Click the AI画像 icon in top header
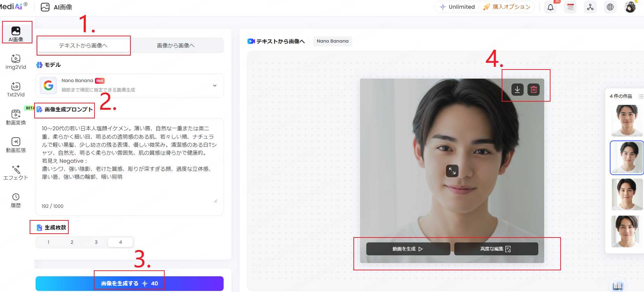The image size is (644, 292). pyautogui.click(x=45, y=7)
